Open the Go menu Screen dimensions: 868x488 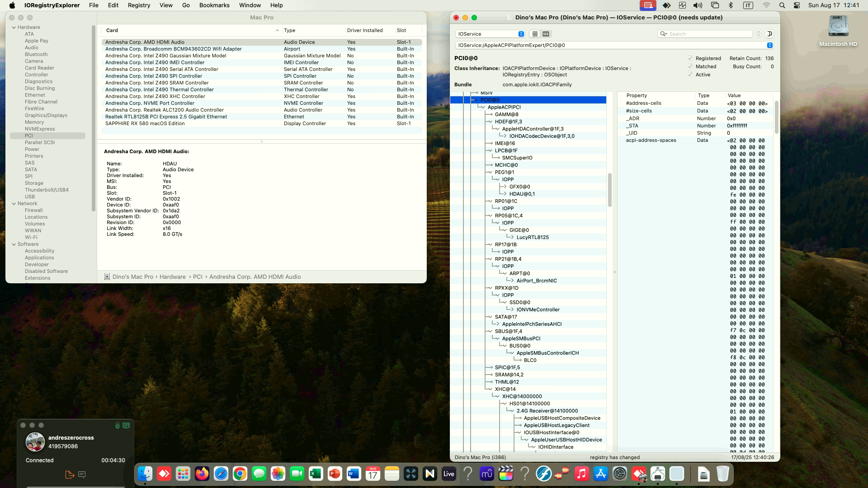point(186,5)
